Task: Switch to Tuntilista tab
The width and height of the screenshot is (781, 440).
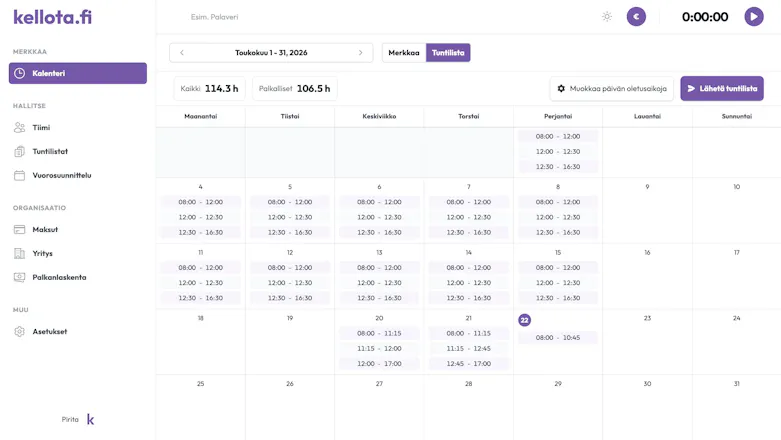Action: coord(448,52)
